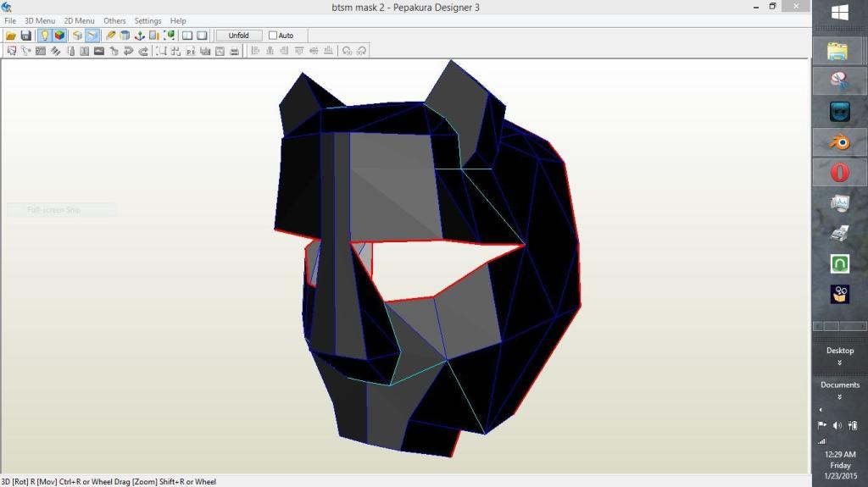Click the green arch icon on taskbar
The width and height of the screenshot is (868, 487).
tap(840, 263)
